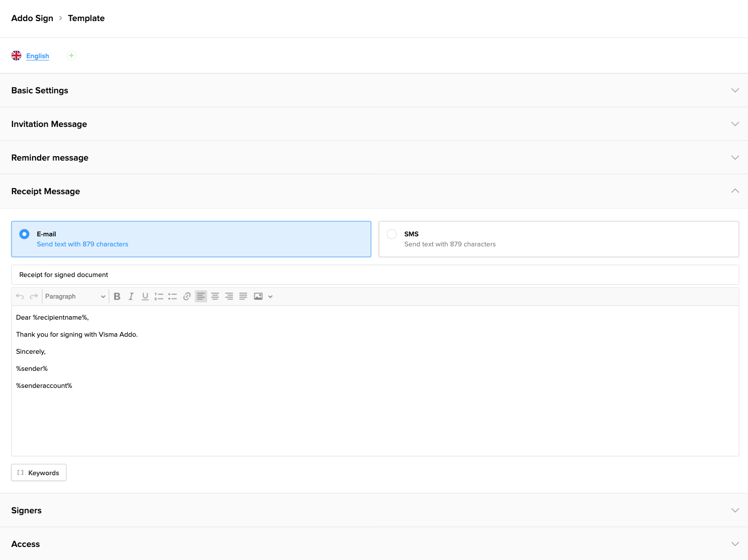Center align the text

click(215, 296)
